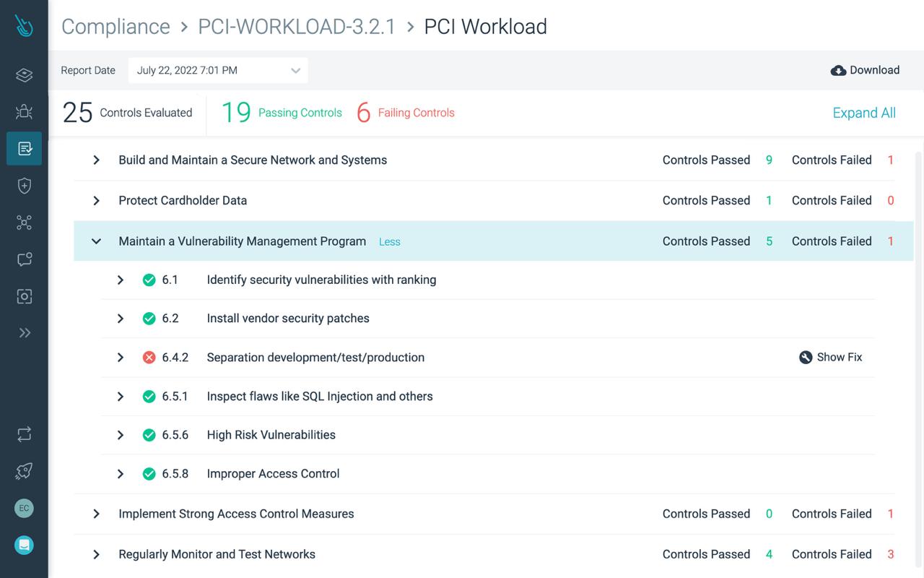The height and width of the screenshot is (578, 924).
Task: Open the support chat widget icon
Action: click(x=24, y=545)
